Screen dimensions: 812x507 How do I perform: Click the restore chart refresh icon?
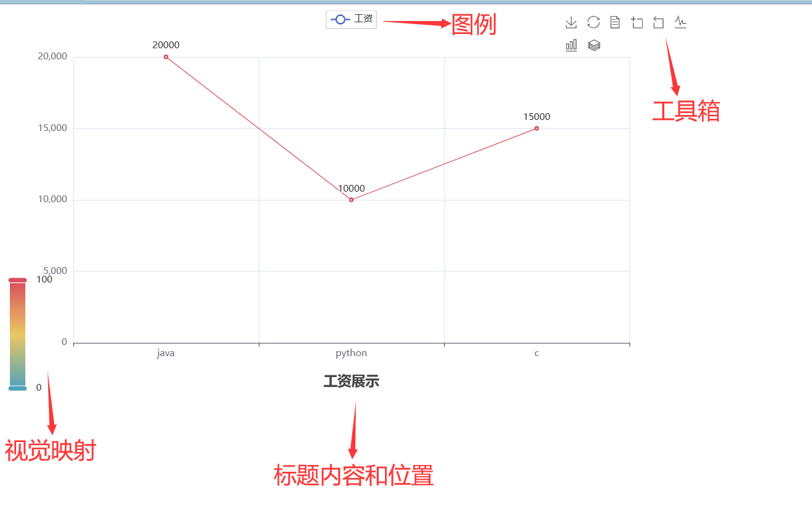pos(593,23)
